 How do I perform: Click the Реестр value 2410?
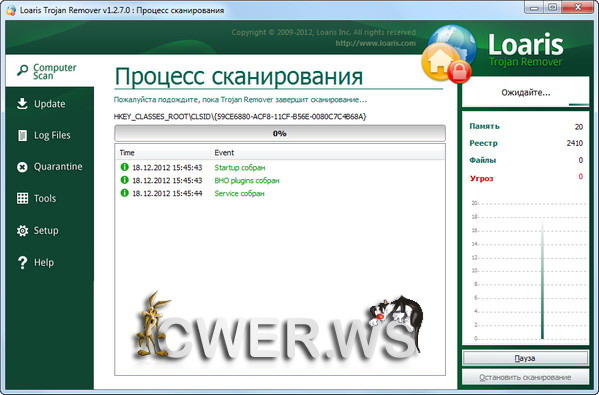(575, 143)
